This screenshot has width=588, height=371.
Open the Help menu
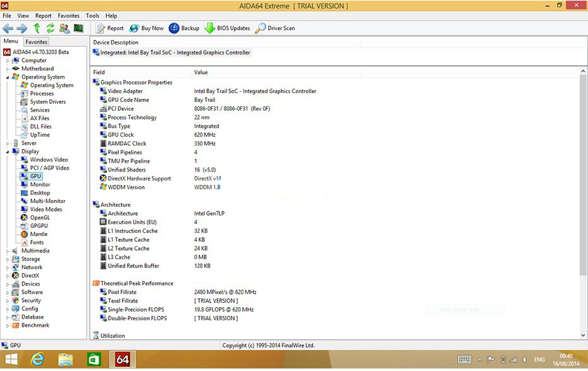click(x=111, y=16)
